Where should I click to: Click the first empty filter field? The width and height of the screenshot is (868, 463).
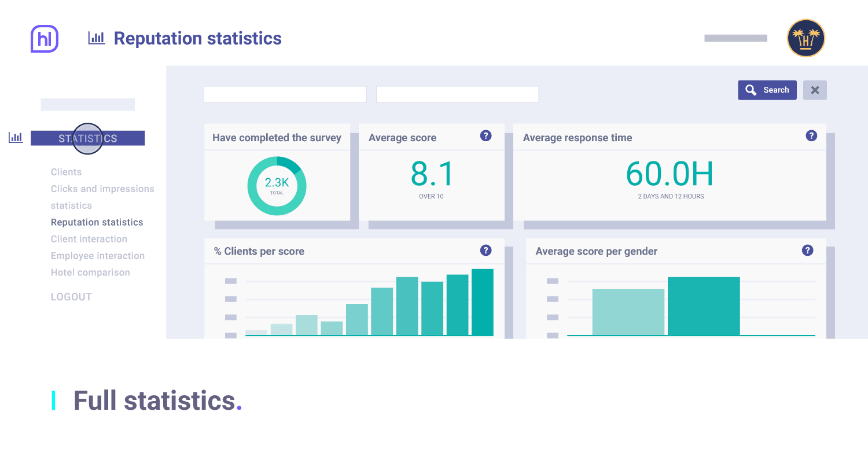(285, 94)
